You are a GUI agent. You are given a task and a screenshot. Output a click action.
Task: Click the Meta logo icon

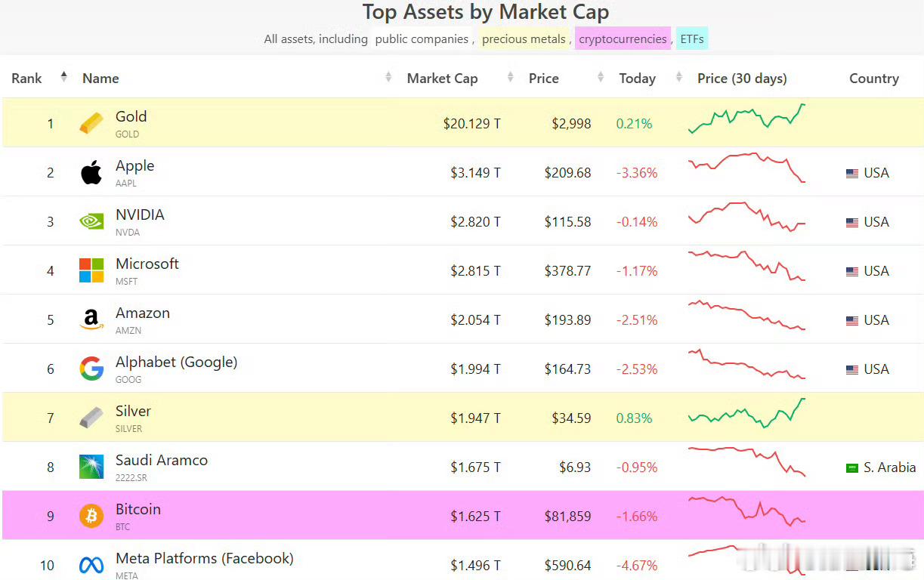(91, 565)
